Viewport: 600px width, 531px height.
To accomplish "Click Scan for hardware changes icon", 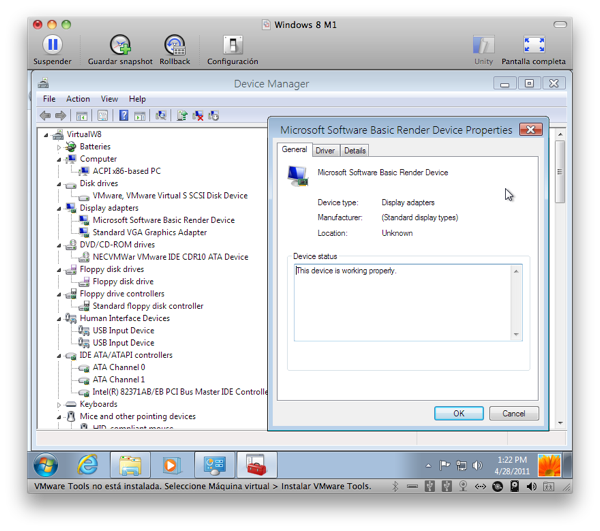I will pyautogui.click(x=161, y=115).
